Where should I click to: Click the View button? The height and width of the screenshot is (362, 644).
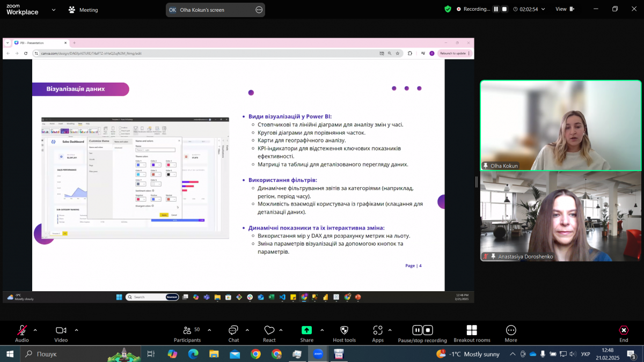coord(563,9)
